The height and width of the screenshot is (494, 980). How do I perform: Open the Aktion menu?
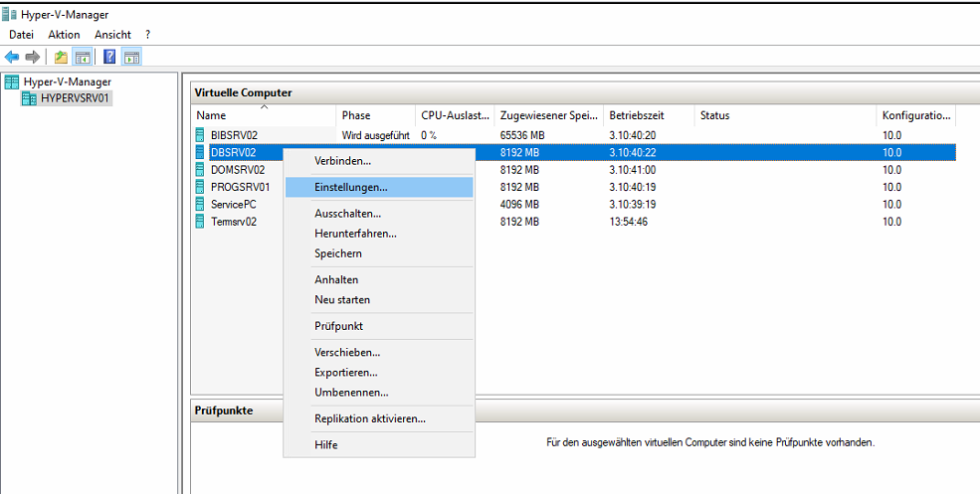pos(64,35)
